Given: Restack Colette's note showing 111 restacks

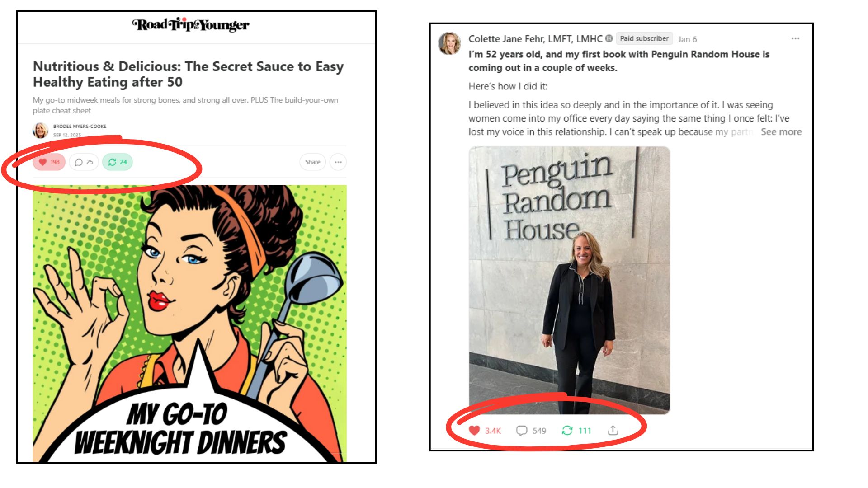Looking at the screenshot, I should [576, 431].
